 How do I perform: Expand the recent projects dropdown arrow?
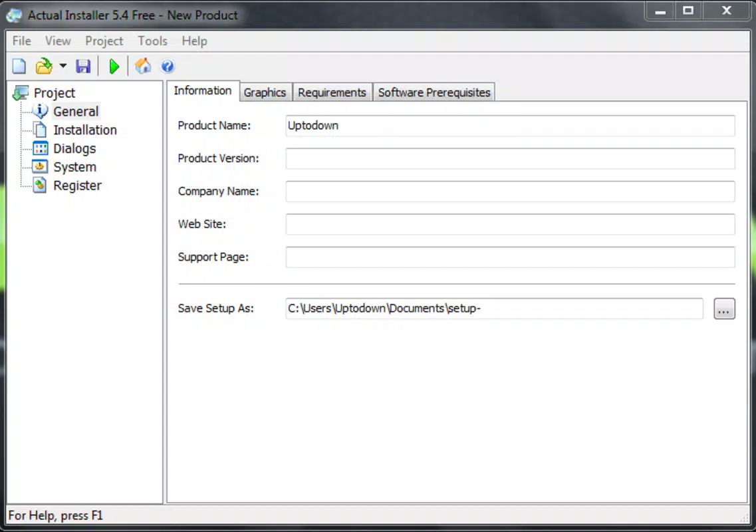click(x=63, y=66)
